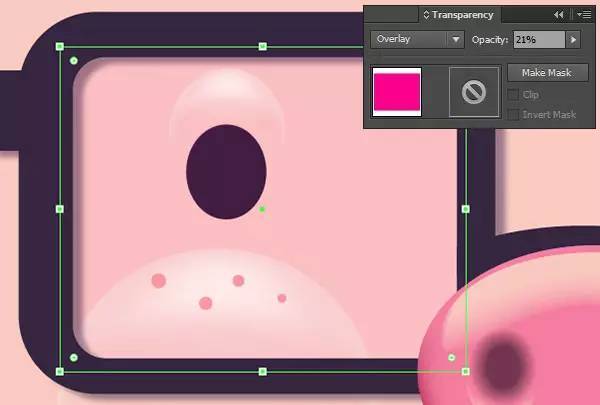Select the bottom-right corner radius widget

point(452,358)
